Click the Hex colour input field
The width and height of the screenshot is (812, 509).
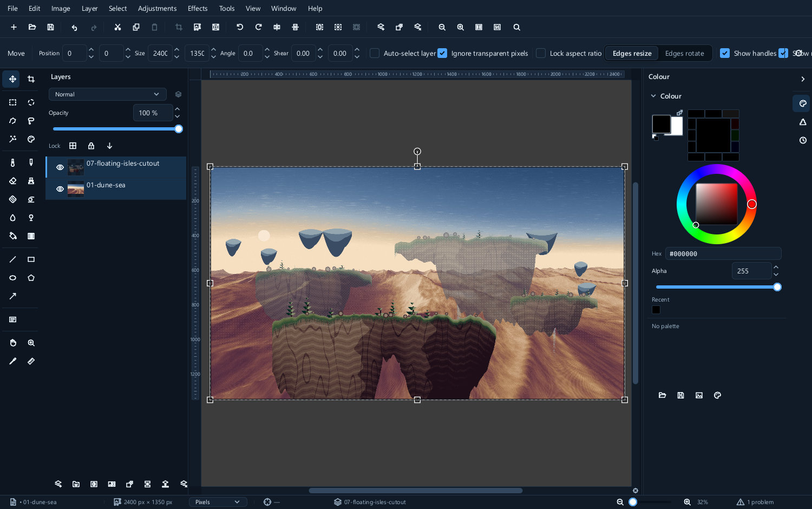point(723,253)
